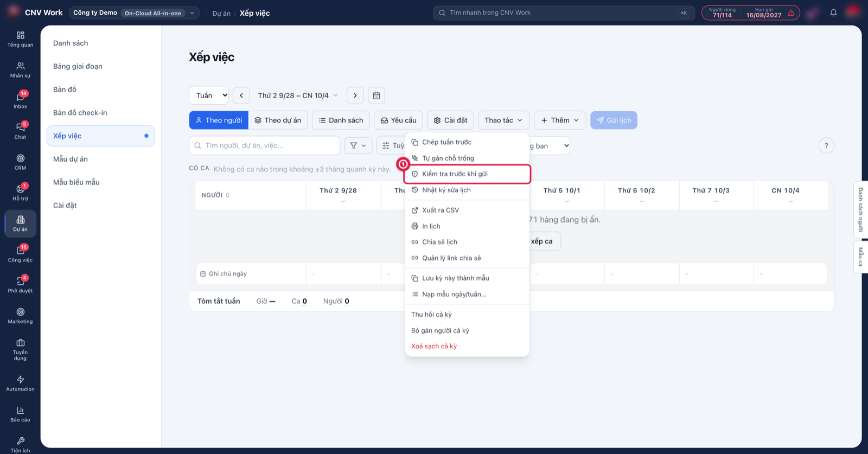The image size is (868, 454).
Task: Open Inbox with 14 badge
Action: click(x=20, y=100)
